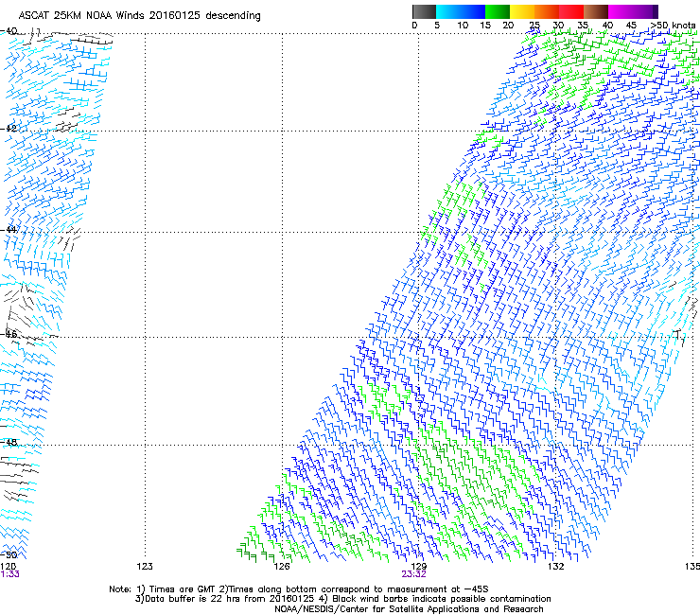This screenshot has width=700, height=615.
Task: Click the green 15-20 knots color band in the legend
Action: 498,11
